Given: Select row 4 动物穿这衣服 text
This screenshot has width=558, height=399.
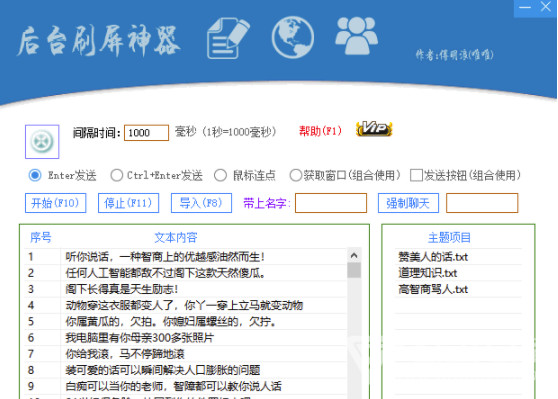Looking at the screenshot, I should tap(184, 305).
